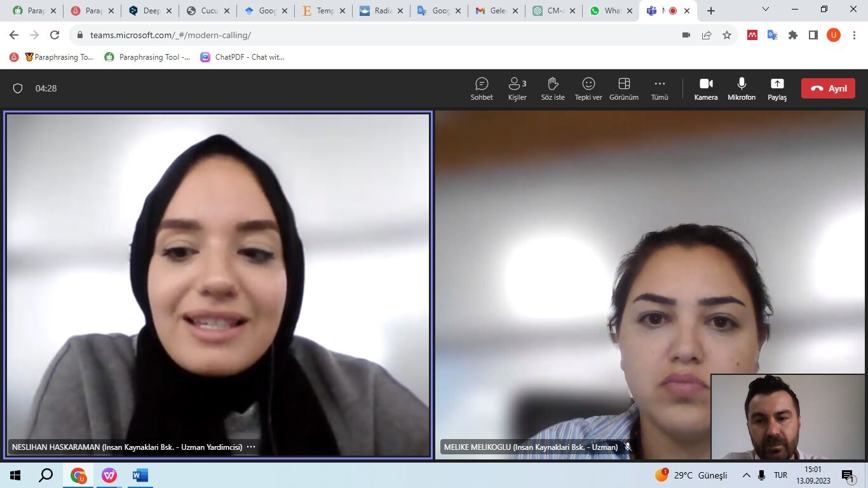Open the weather widget showing 29°C Güneşli
868x488 pixels.
pos(691,475)
